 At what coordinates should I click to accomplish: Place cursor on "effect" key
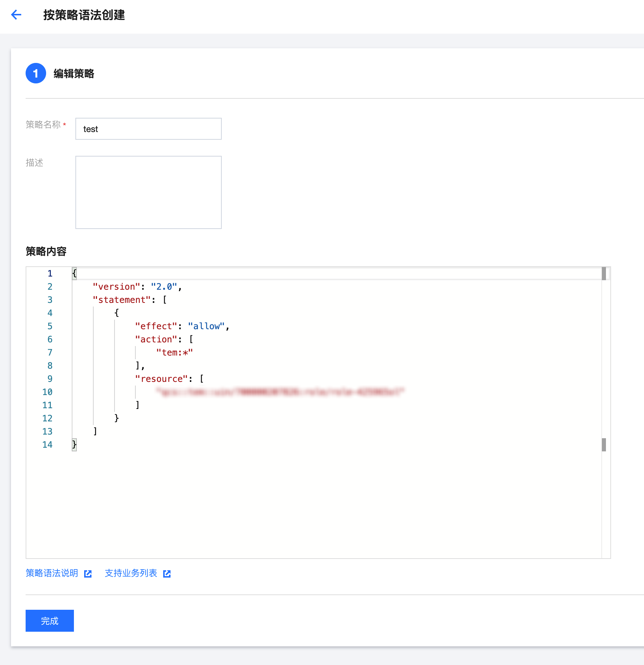(156, 326)
